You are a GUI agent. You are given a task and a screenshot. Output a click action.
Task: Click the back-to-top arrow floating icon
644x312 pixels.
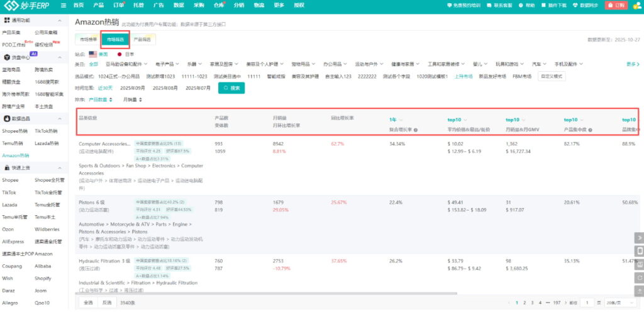639,291
